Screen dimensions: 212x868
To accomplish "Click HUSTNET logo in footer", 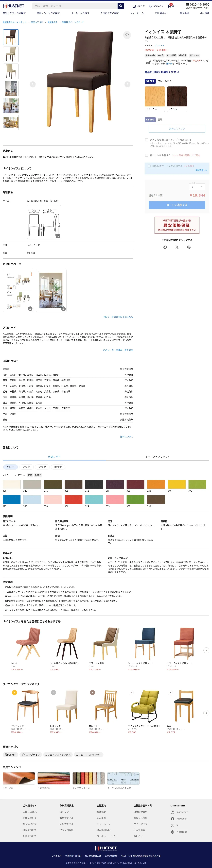I will [x=106, y=848].
